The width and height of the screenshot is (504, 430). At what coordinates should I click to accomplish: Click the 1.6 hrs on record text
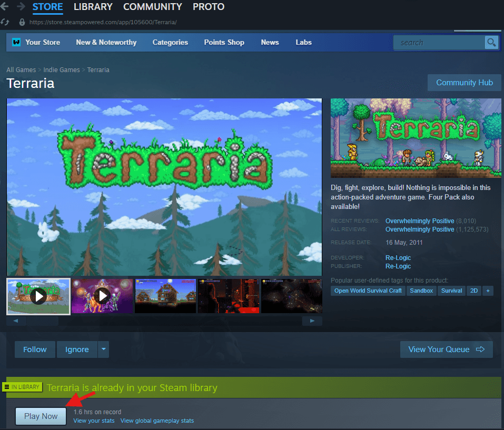pos(97,412)
